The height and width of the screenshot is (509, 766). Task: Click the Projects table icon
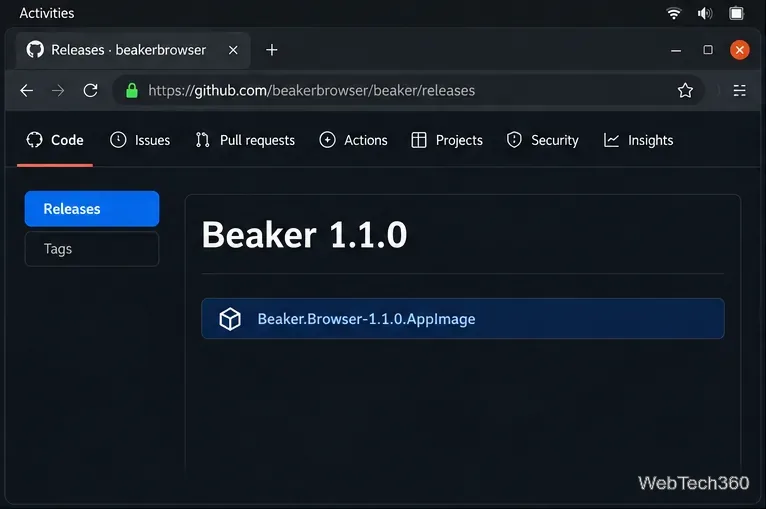(x=419, y=140)
